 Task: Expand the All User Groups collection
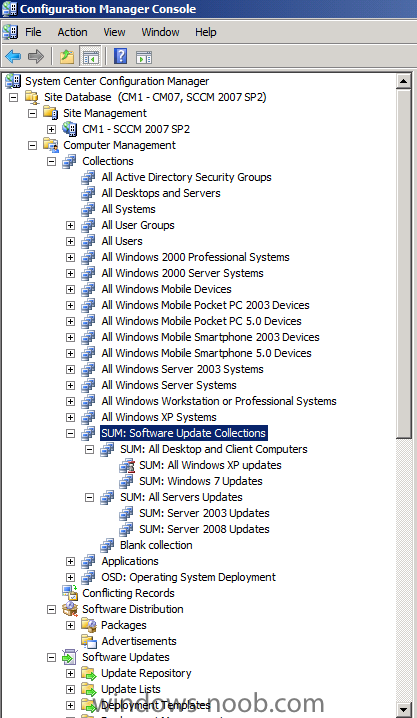click(70, 225)
